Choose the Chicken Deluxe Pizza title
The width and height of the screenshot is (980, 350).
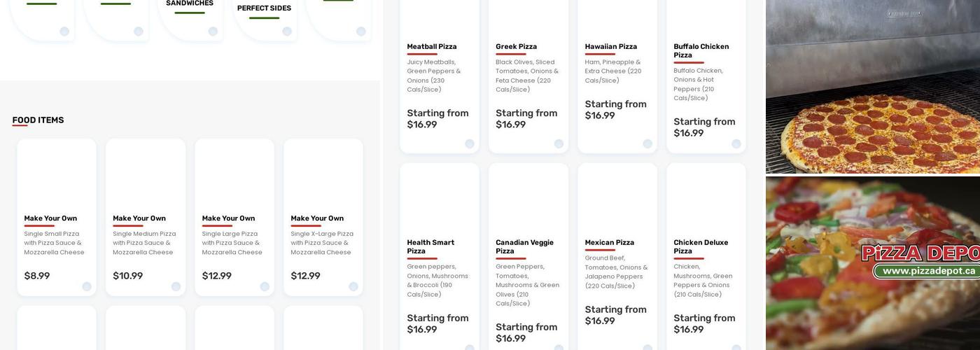701,246
